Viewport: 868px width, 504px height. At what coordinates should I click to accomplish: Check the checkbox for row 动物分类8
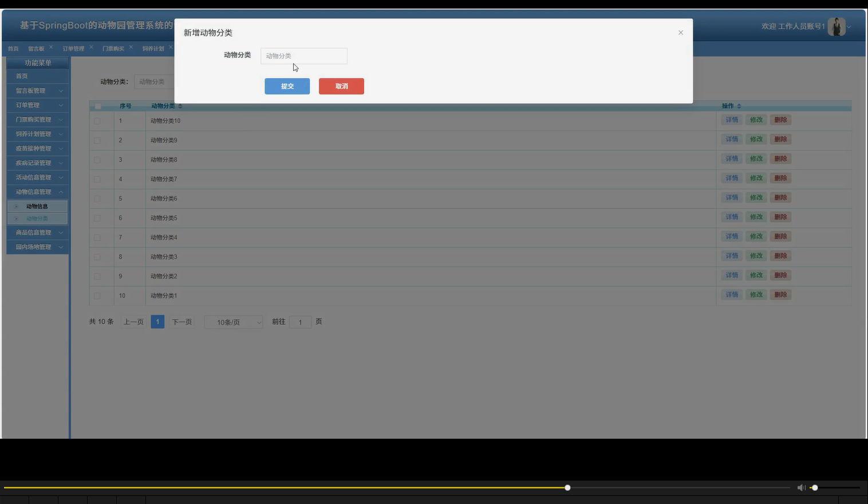[x=97, y=160]
